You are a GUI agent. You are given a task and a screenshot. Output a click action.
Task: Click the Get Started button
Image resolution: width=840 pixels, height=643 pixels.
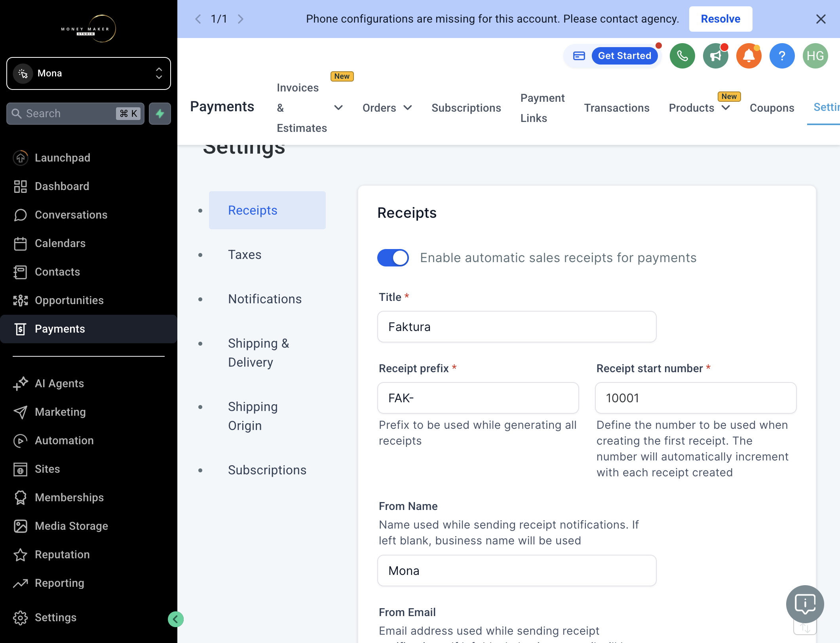coord(624,56)
